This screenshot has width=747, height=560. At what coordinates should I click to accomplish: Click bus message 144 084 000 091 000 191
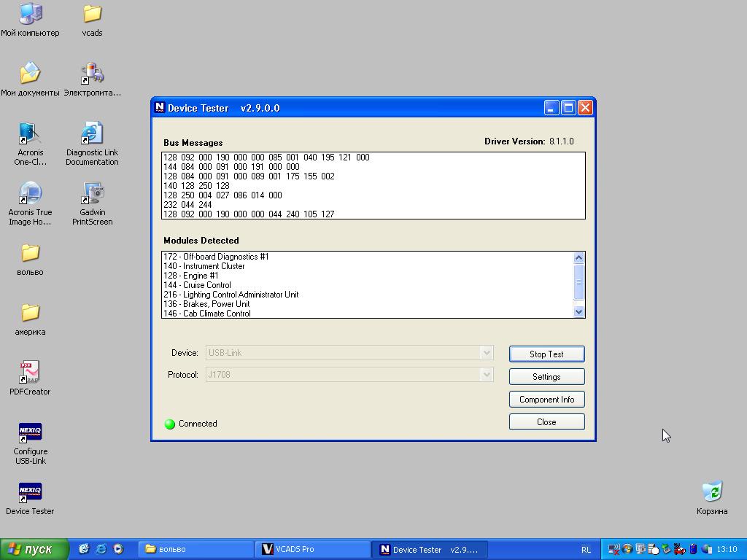tap(231, 167)
